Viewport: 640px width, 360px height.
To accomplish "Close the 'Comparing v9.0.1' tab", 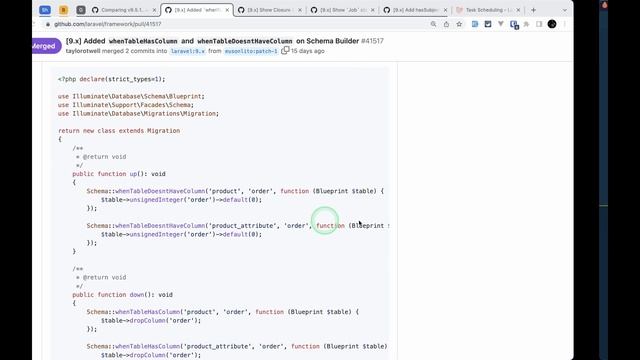I will [x=154, y=10].
